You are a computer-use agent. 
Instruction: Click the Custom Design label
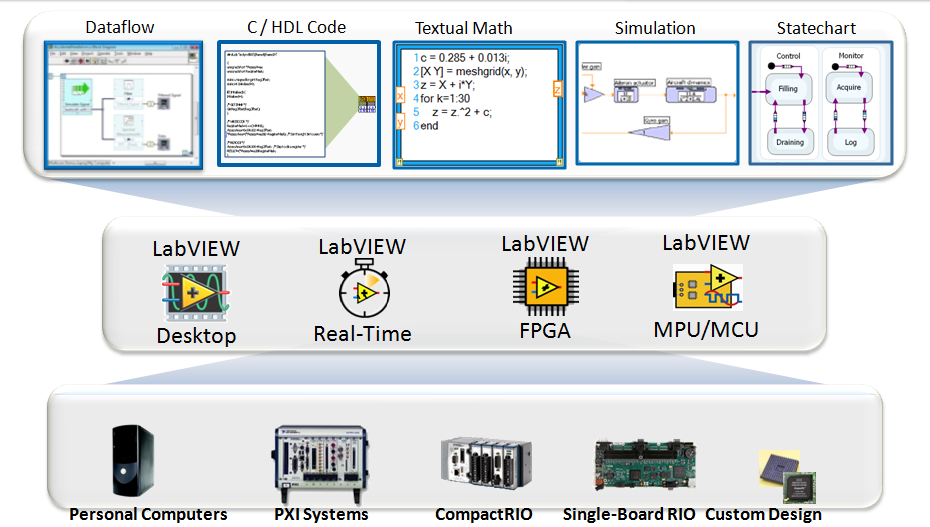coord(763,515)
